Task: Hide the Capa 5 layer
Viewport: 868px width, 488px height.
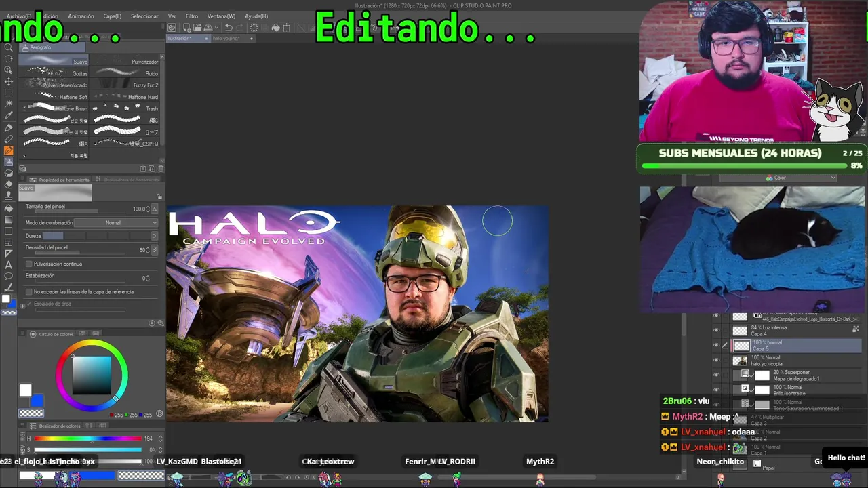Action: 716,346
